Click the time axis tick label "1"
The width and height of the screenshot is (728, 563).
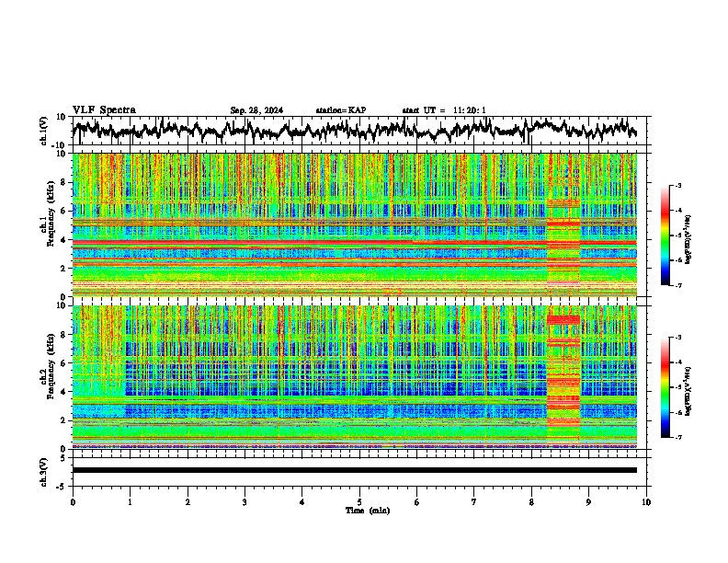[x=130, y=502]
